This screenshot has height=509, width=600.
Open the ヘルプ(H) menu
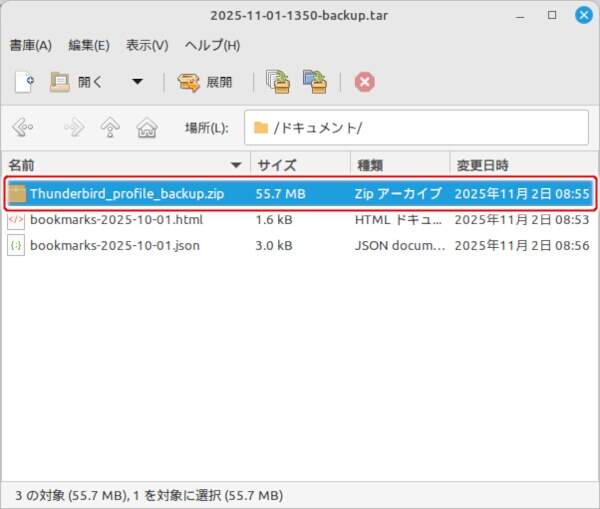tap(213, 46)
